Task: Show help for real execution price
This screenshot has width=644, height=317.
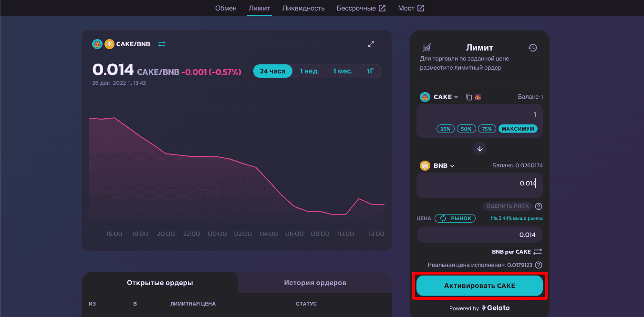Action: (539, 265)
